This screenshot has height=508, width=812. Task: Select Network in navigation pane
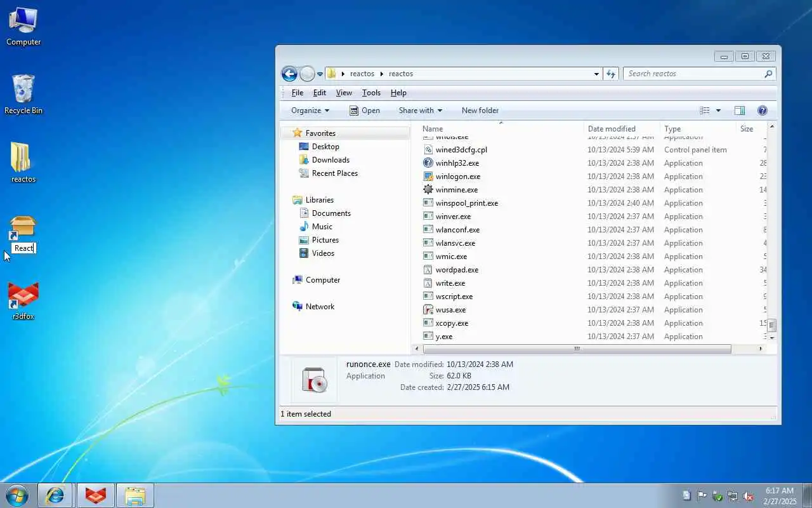coord(320,307)
